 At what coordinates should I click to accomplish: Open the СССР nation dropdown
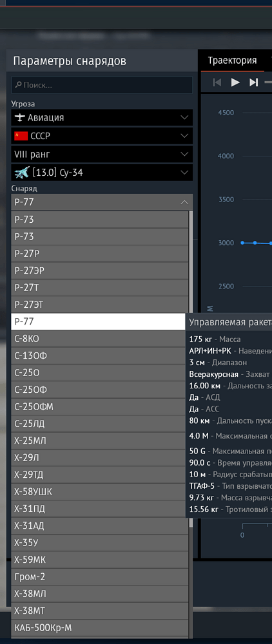101,136
